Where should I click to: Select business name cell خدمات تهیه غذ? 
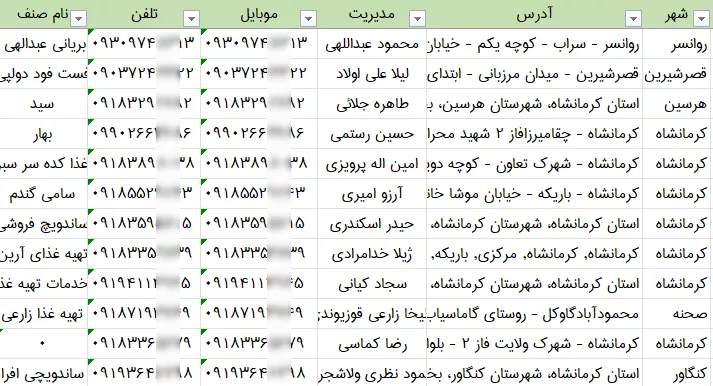point(44,284)
